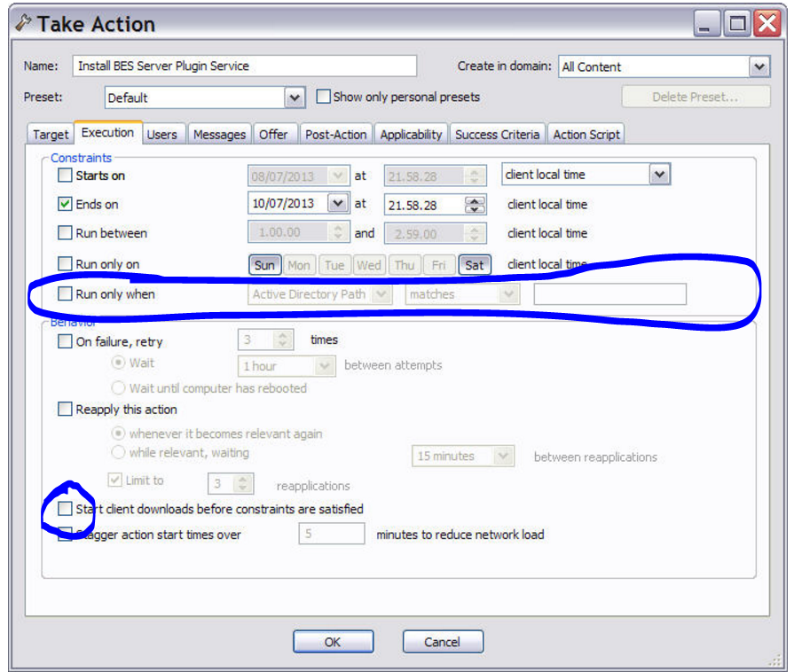Viewport: 794px width, 672px height.
Task: Click the reapplications limit spinner
Action: pyautogui.click(x=243, y=483)
